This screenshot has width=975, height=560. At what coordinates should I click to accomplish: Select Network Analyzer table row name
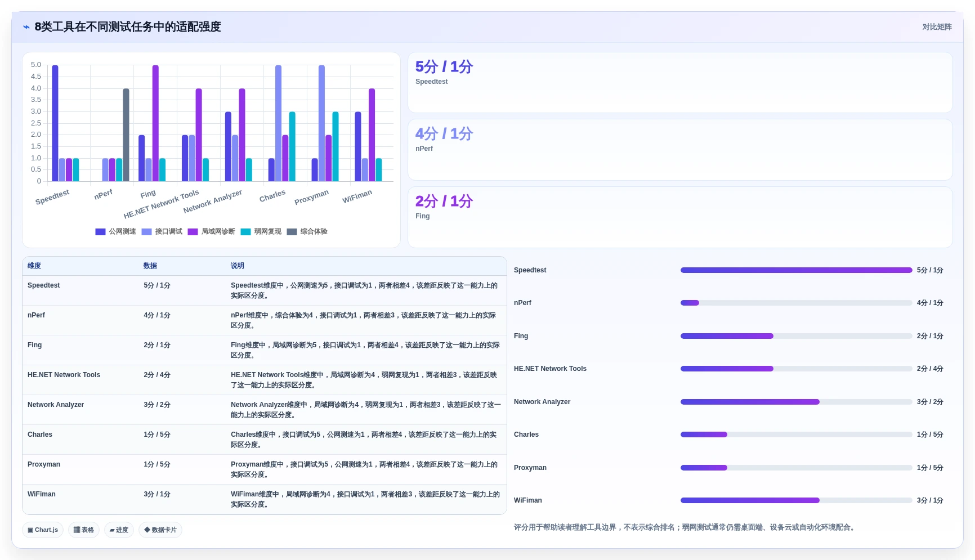pos(56,405)
